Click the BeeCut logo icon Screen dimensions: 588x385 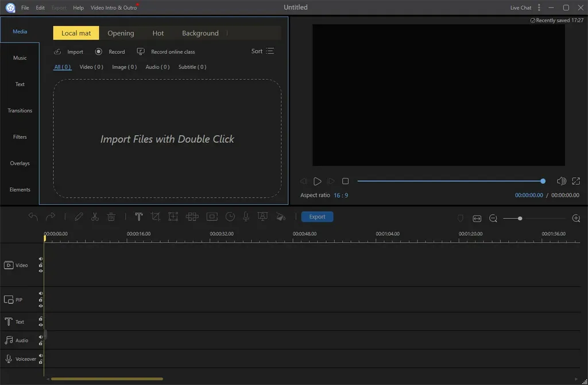(x=10, y=7)
